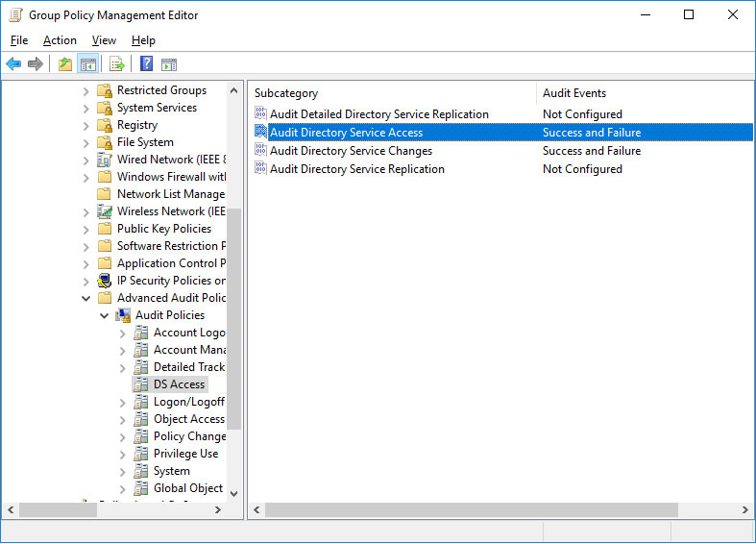This screenshot has width=756, height=544.
Task: Click the tree pane vertical scrollbar thumb
Action: [233, 318]
